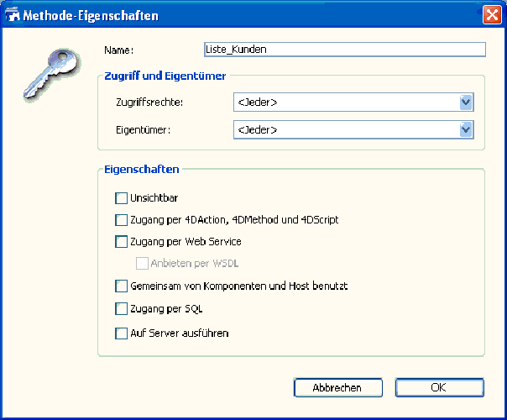Image resolution: width=507 pixels, height=420 pixels.
Task: Toggle Zugang per 4DAction, 4DMethod und 4DScript
Action: click(x=121, y=220)
